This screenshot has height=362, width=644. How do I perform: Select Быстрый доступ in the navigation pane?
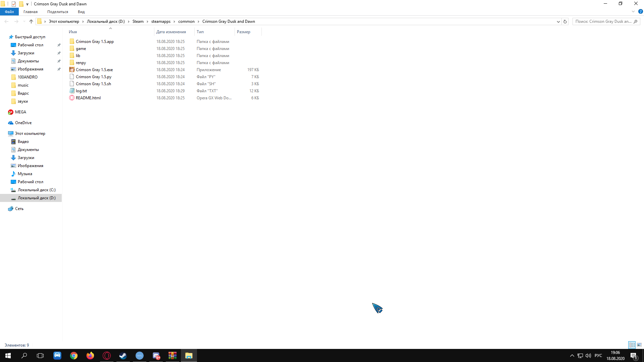[30, 37]
